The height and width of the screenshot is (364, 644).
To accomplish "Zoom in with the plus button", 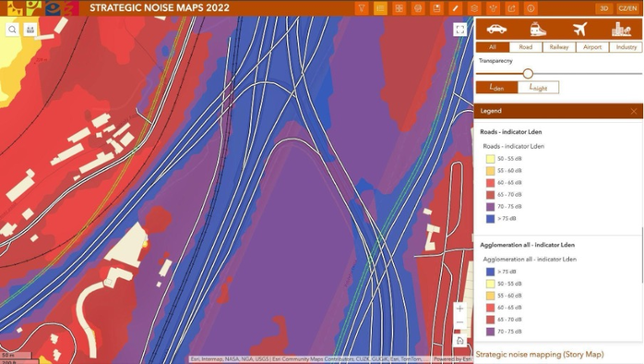I will pos(460,309).
